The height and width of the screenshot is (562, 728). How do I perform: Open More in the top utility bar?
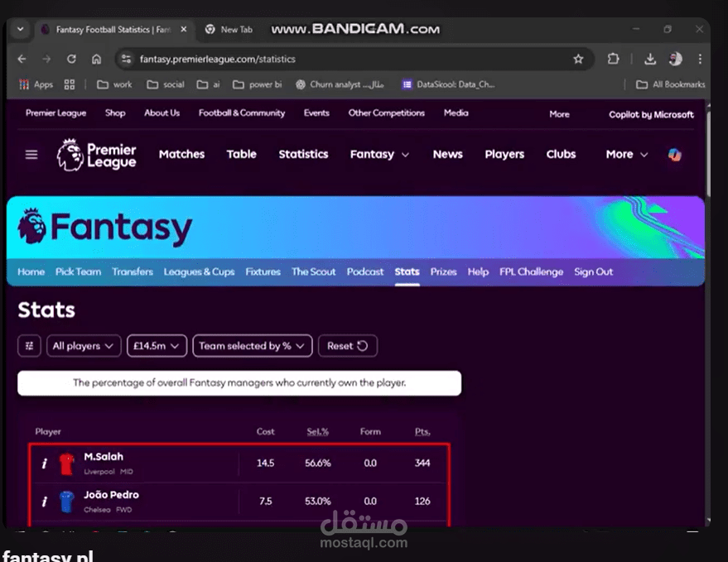[559, 114]
